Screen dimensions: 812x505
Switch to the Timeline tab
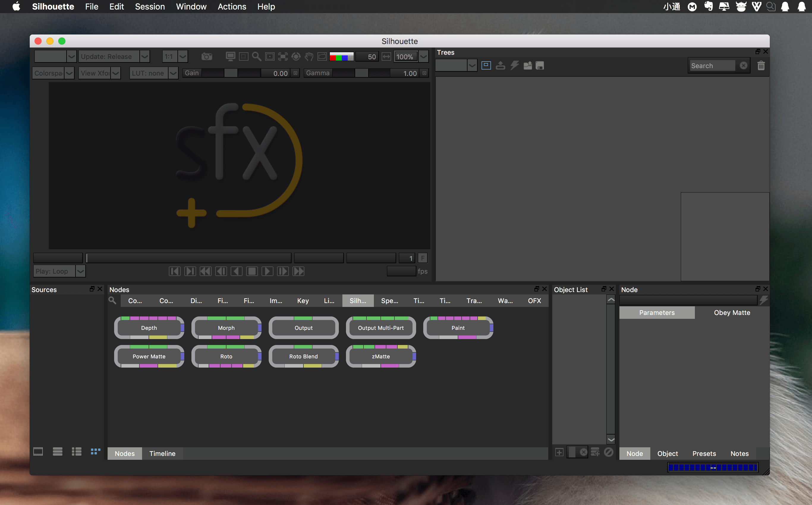click(162, 453)
